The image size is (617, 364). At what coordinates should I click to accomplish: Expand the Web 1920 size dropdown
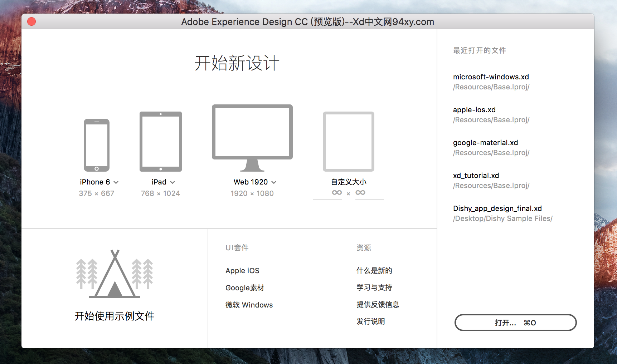pos(275,182)
